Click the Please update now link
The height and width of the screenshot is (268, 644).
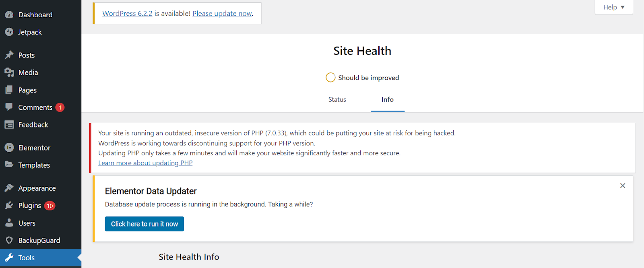(222, 13)
